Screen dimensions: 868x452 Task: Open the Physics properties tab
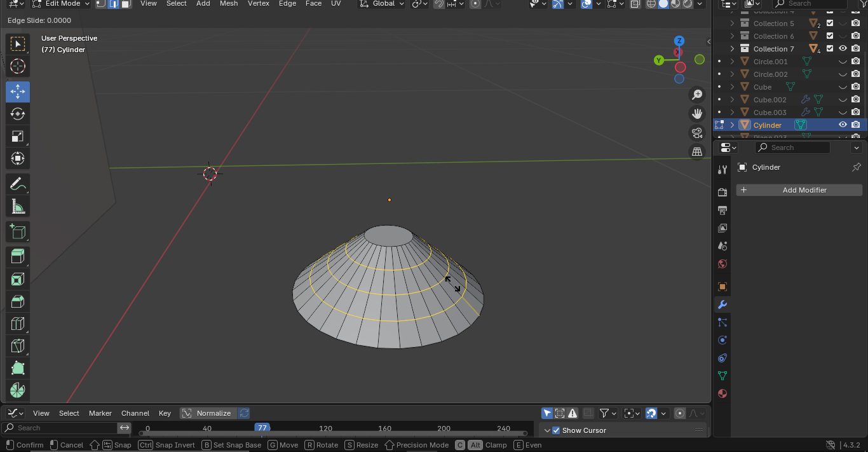[x=722, y=340]
